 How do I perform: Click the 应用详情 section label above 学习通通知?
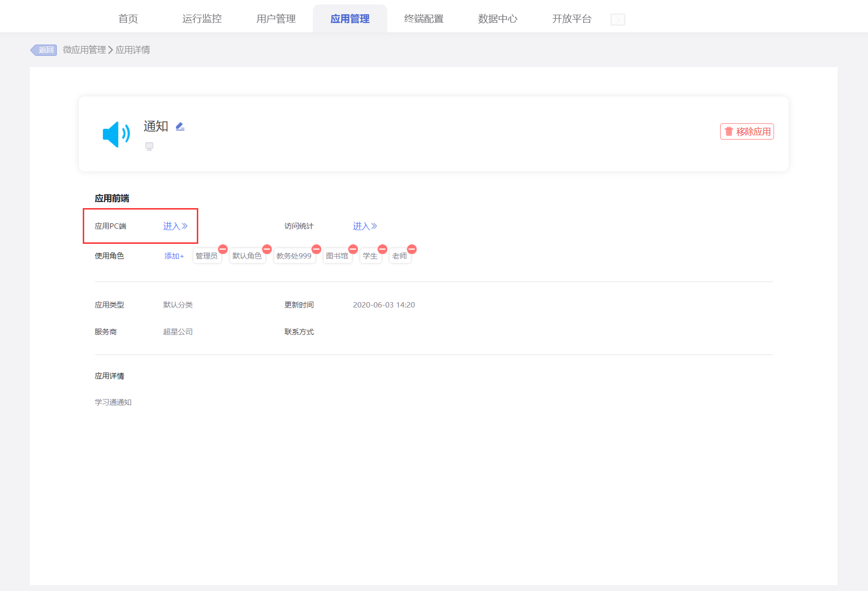(x=110, y=376)
